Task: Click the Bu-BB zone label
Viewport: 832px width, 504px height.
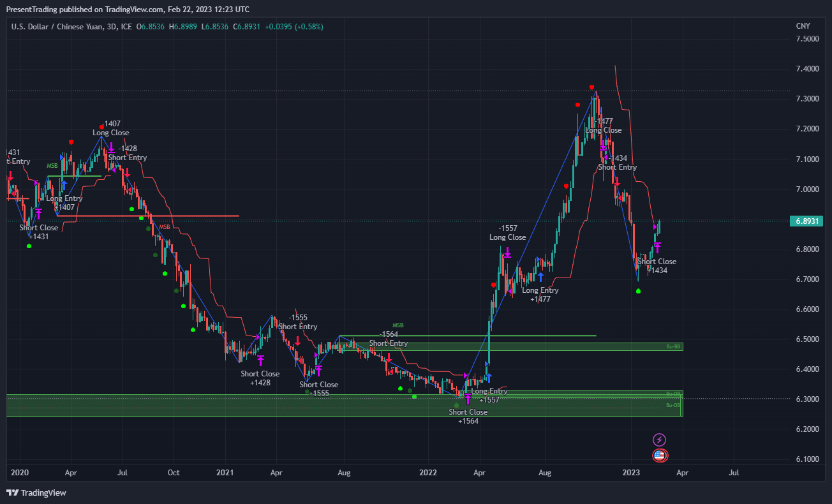Action: (x=674, y=346)
